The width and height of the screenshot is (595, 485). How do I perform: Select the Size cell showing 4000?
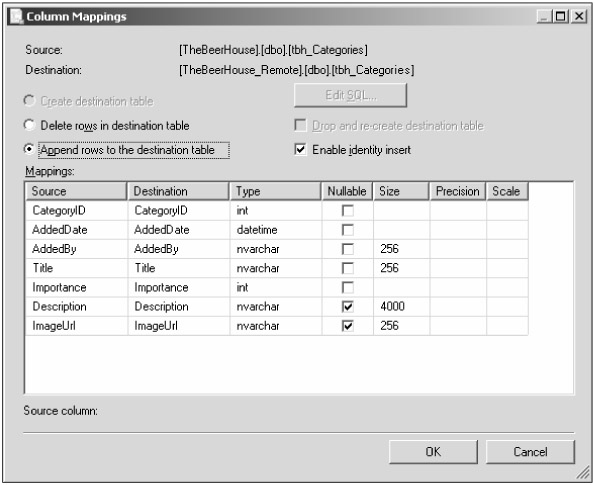pyautogui.click(x=401, y=307)
